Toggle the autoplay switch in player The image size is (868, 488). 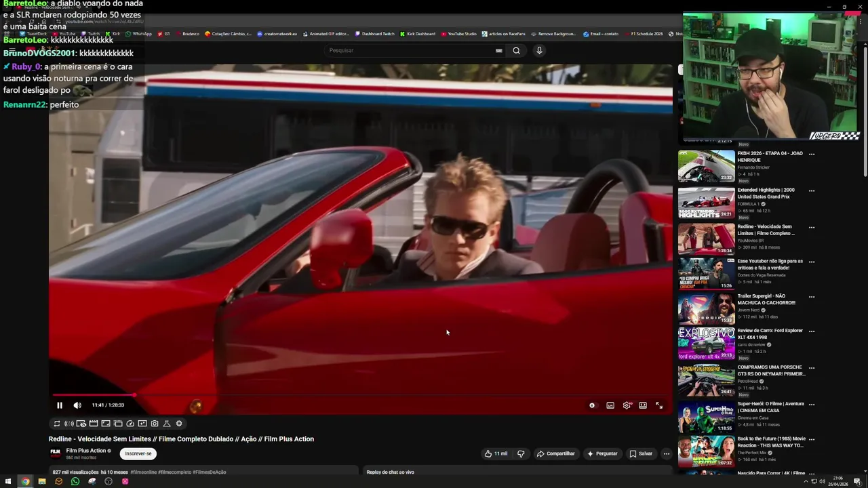[x=592, y=405]
